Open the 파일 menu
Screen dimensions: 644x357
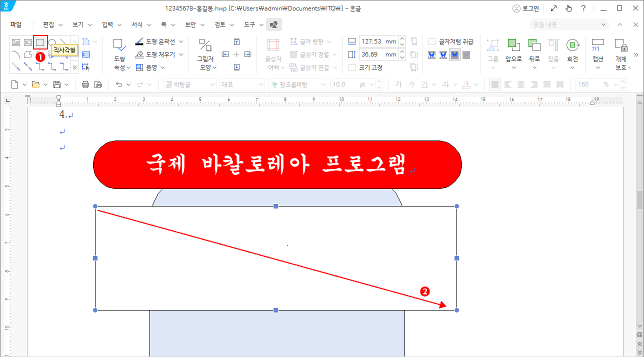[x=16, y=24]
